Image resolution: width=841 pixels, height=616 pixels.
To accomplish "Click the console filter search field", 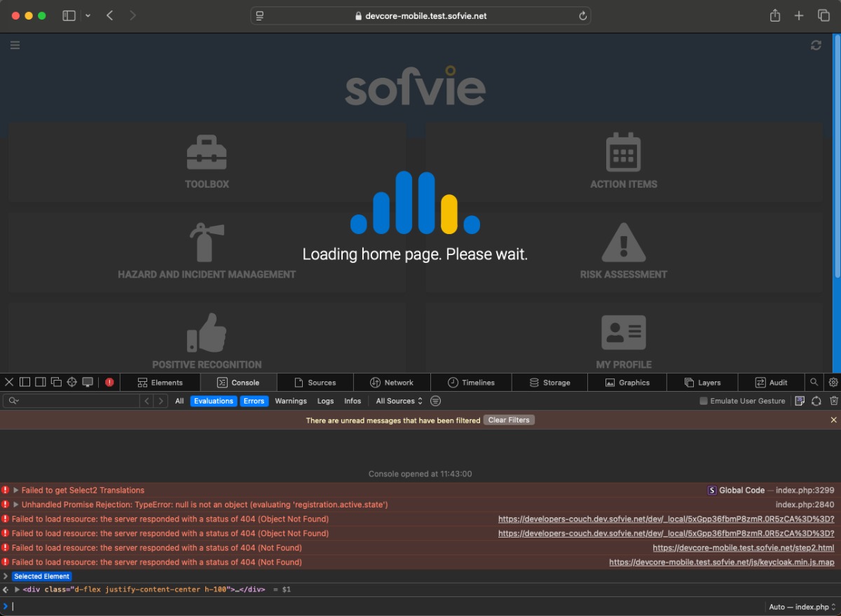I will pos(71,401).
